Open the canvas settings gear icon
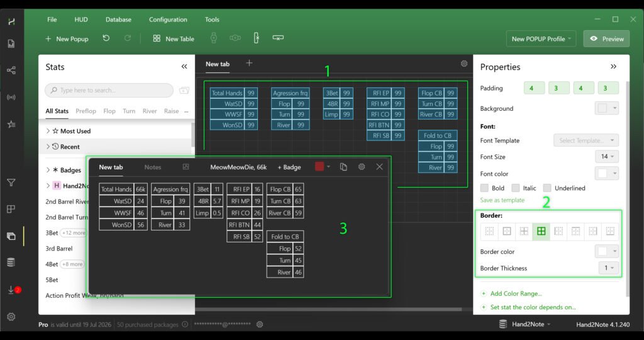The height and width of the screenshot is (340, 644). tap(464, 64)
